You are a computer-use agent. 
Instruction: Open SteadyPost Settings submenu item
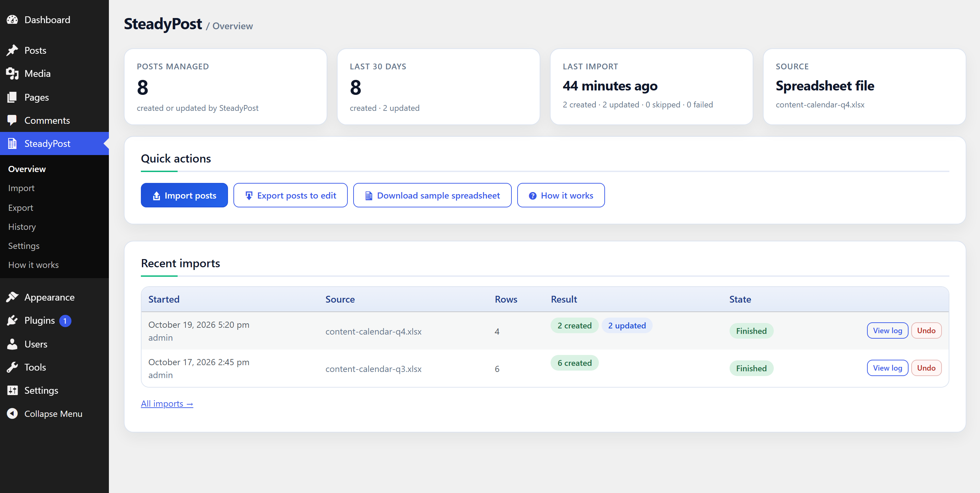coord(24,246)
